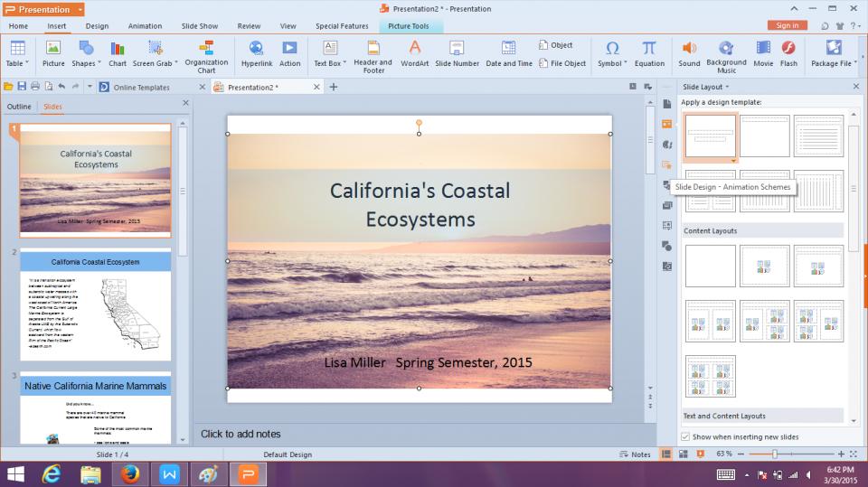Launch Firefox from the taskbar
This screenshot has width=868, height=487.
click(130, 474)
